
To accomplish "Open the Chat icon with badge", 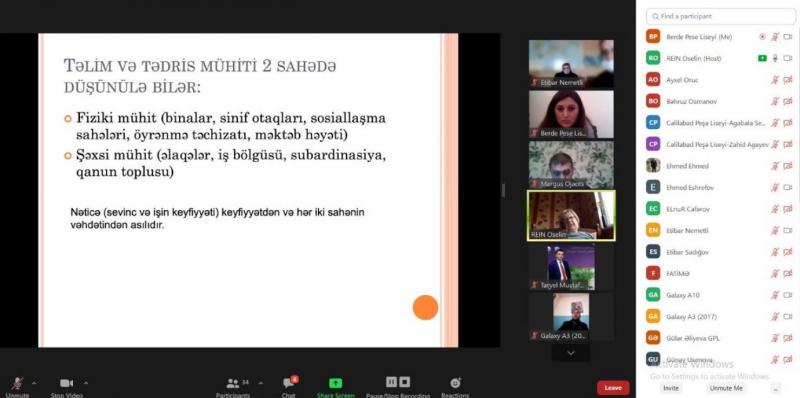I will (289, 383).
